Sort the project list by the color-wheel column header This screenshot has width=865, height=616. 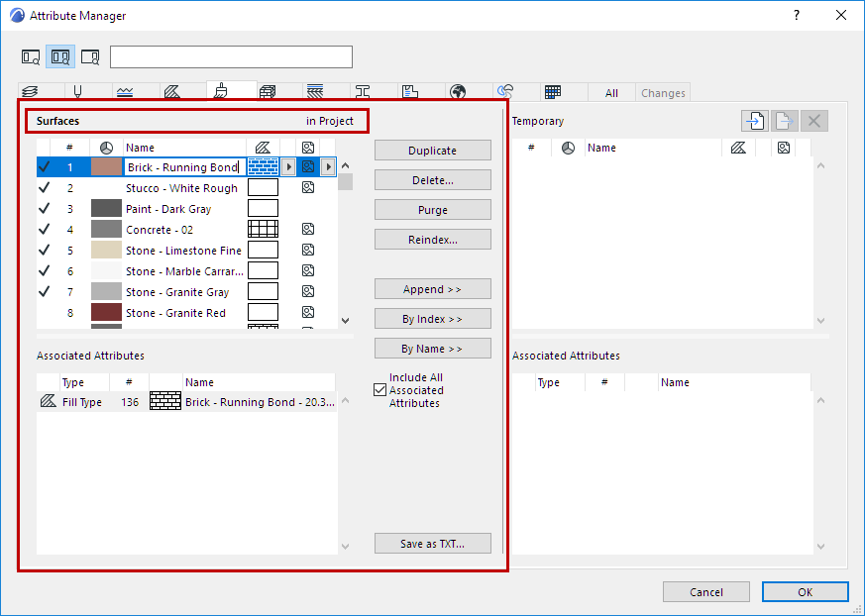point(106,148)
